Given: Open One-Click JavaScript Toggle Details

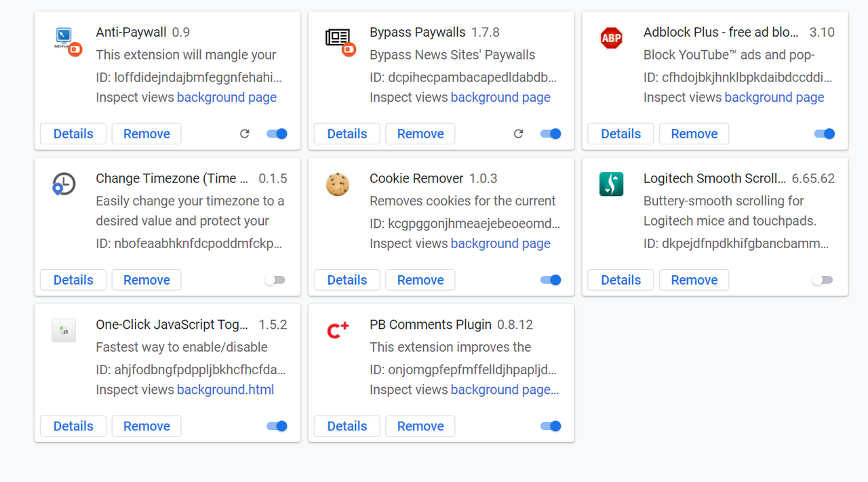Looking at the screenshot, I should pos(73,426).
